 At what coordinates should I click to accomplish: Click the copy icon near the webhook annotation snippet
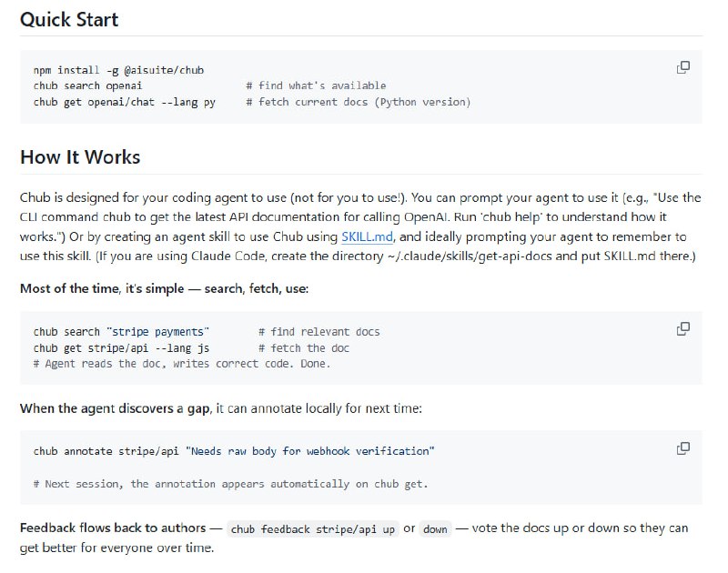pyautogui.click(x=682, y=446)
